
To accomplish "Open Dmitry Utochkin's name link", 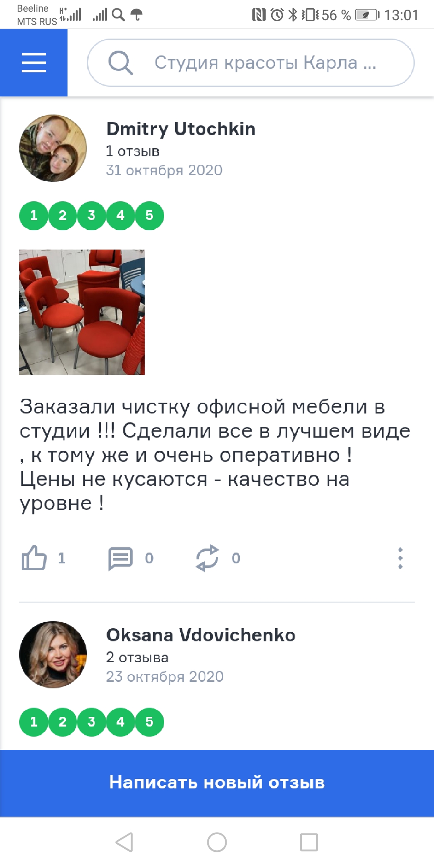I will (181, 129).
